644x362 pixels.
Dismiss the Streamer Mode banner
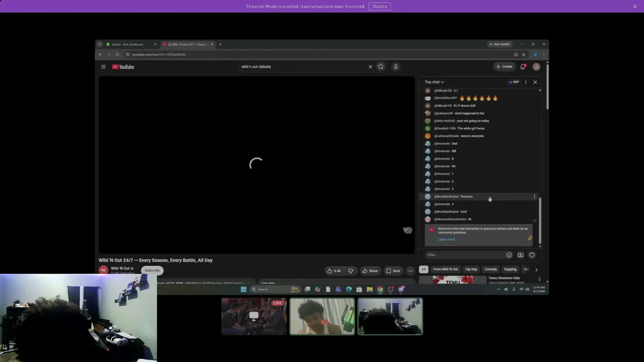click(x=635, y=7)
